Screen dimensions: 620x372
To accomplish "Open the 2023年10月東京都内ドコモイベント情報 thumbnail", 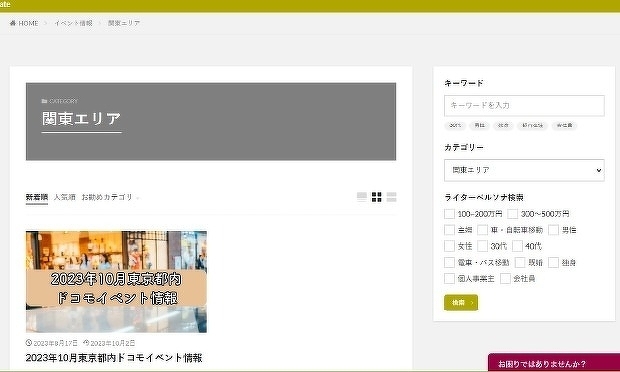I will pos(116,282).
